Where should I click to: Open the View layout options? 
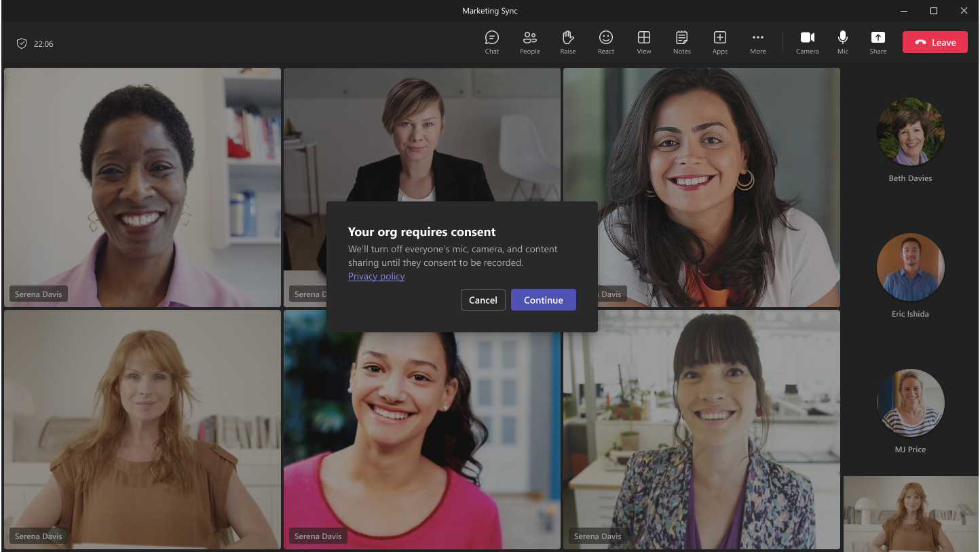tap(644, 42)
